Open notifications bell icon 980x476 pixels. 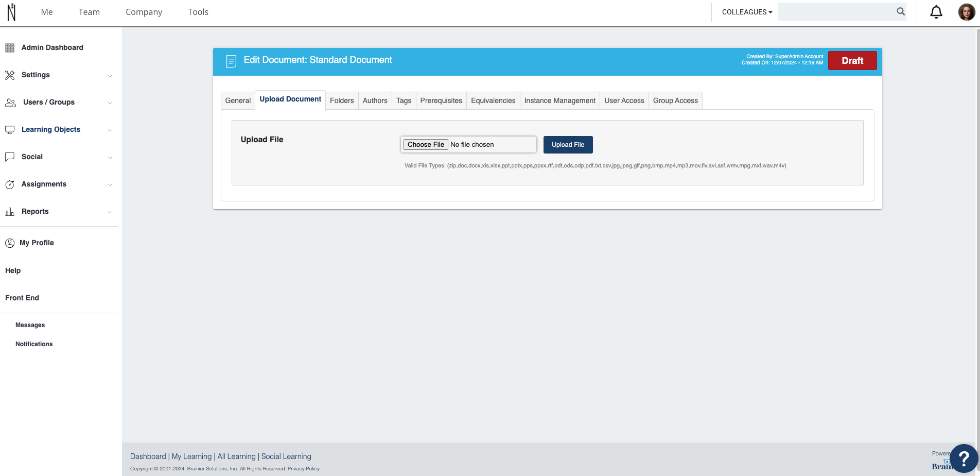[x=936, y=12]
